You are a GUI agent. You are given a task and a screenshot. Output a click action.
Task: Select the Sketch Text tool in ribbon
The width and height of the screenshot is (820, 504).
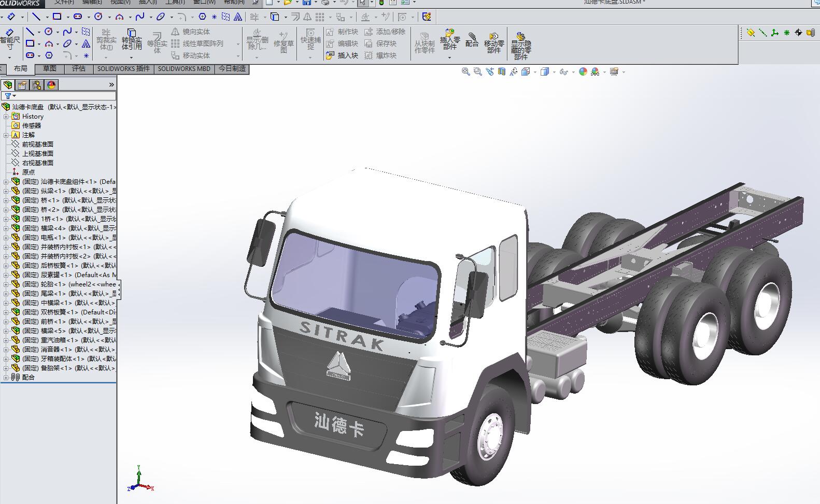[86, 44]
